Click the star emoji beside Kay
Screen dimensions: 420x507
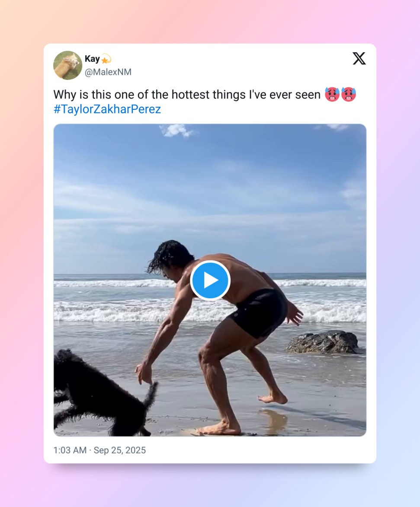(106, 59)
